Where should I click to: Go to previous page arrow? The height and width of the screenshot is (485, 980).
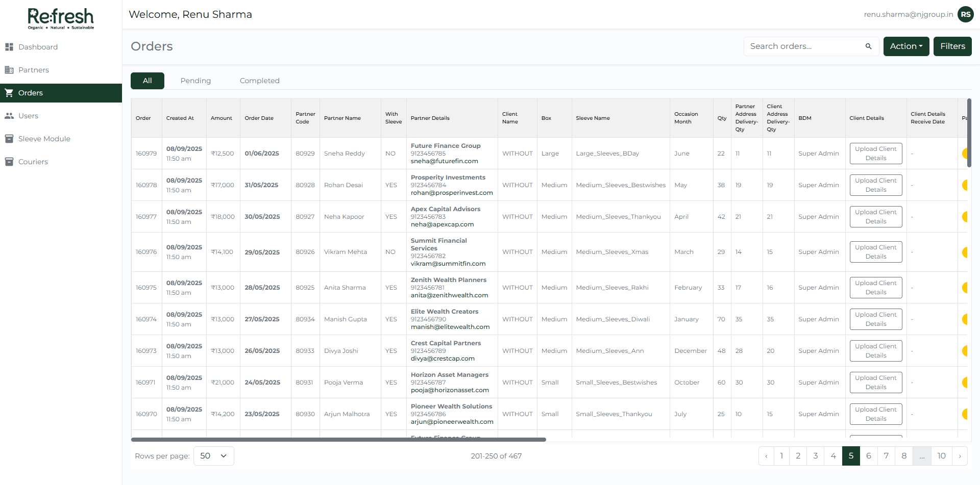[x=766, y=456]
